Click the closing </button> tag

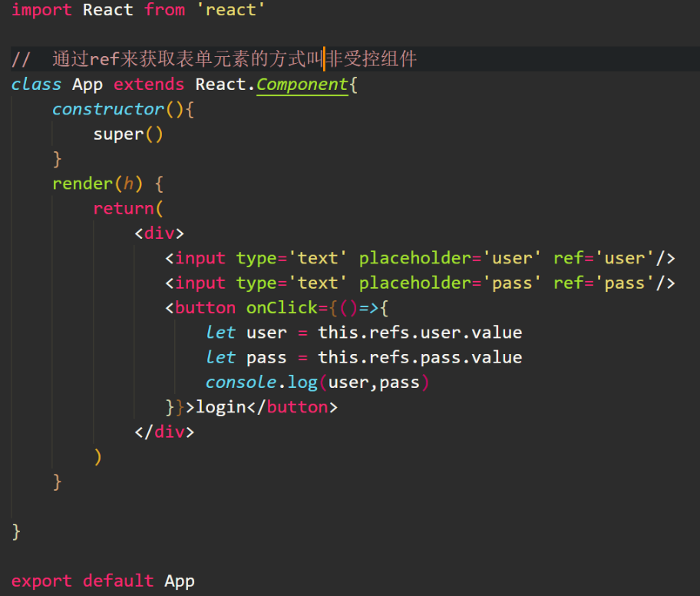click(292, 408)
